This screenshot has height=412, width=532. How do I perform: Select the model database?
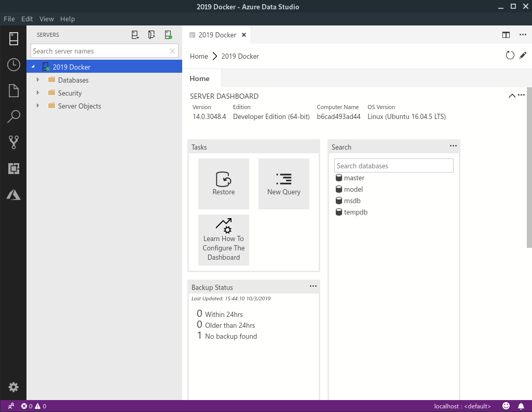pyautogui.click(x=353, y=189)
